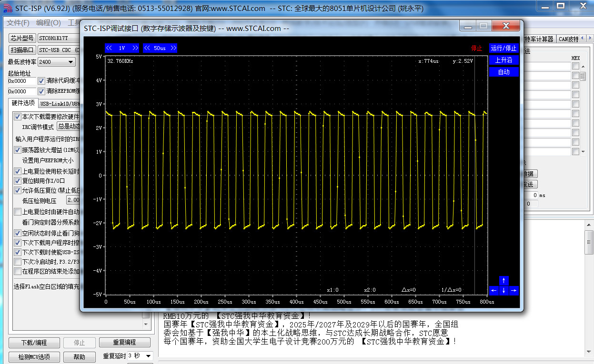Increase time base with right 50us arrows
Image resolution: width=594 pixels, height=364 pixels.
[x=173, y=48]
